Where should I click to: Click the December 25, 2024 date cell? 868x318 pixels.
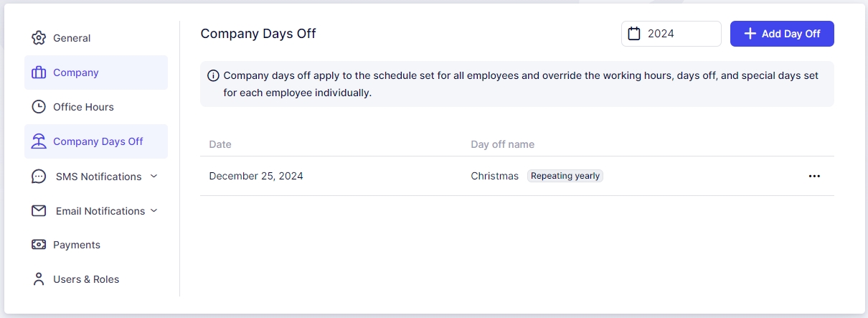tap(256, 176)
